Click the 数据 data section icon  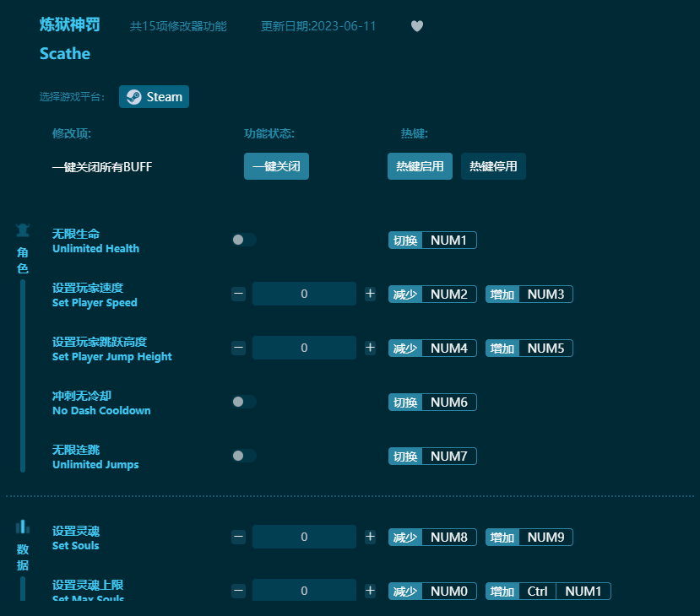pyautogui.click(x=22, y=526)
